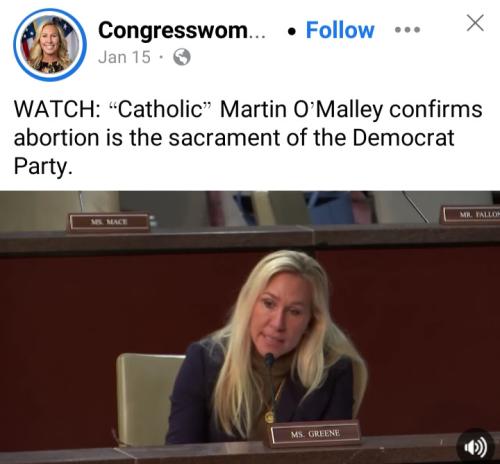Open the page's circular profile picture
The width and height of the screenshot is (500, 464).
pyautogui.click(x=50, y=45)
